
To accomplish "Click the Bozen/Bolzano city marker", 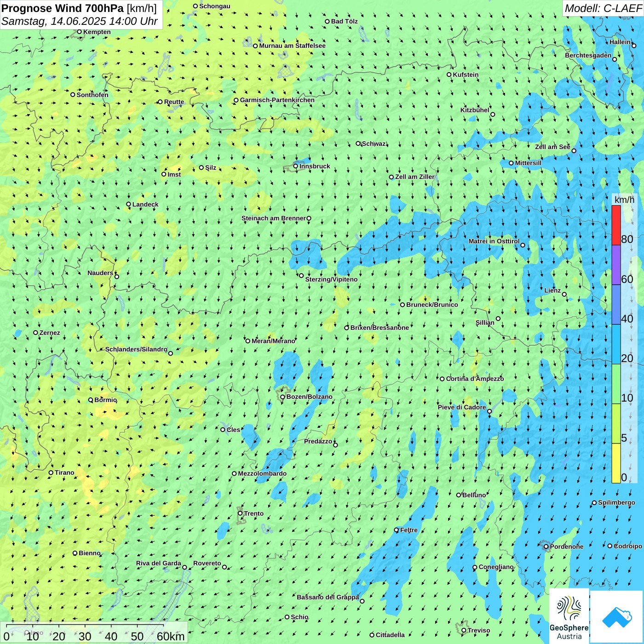I will click(283, 397).
